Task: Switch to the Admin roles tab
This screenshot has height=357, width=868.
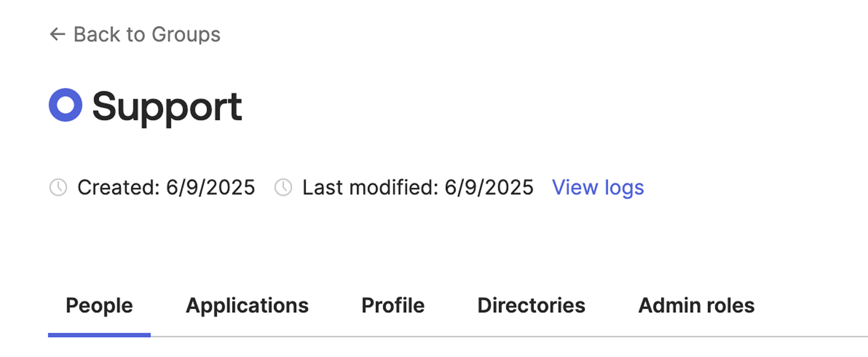Action: 696,305
